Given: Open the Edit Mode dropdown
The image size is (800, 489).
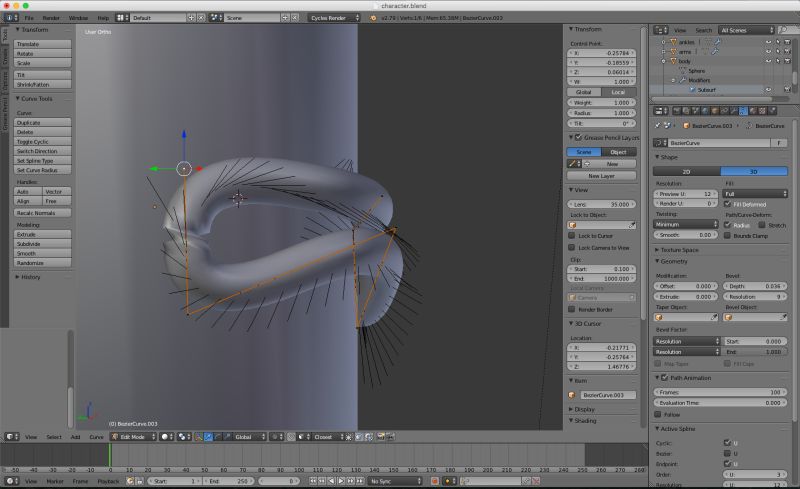Looking at the screenshot, I should pyautogui.click(x=134, y=437).
